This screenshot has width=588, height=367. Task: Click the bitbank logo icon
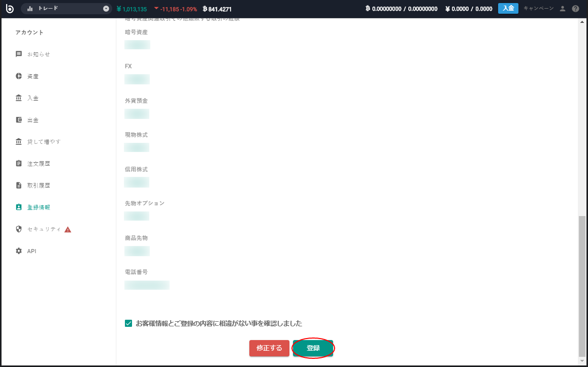click(9, 9)
